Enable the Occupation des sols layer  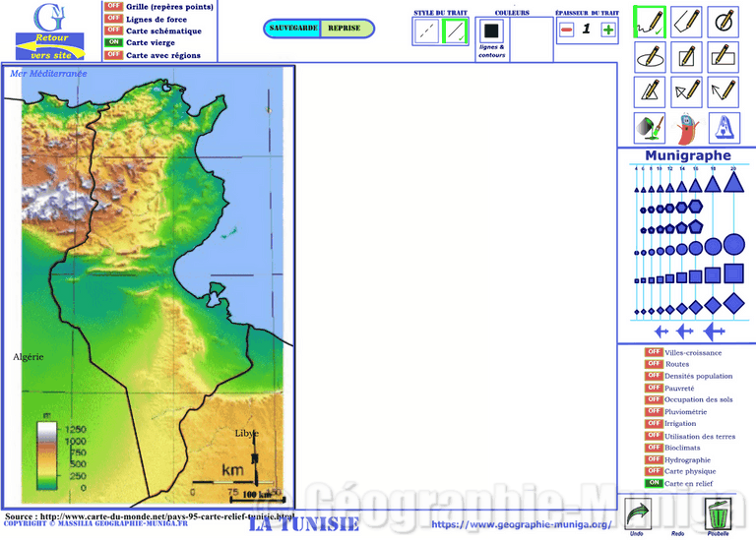[654, 399]
